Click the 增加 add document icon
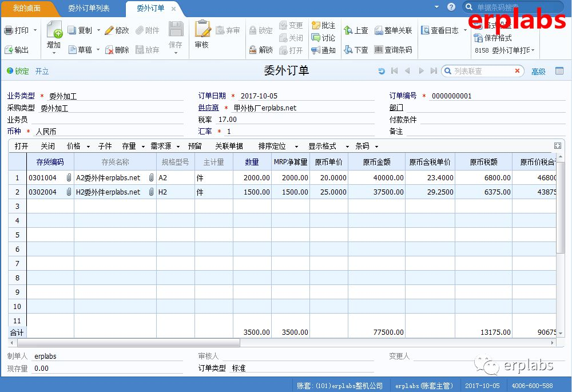The width and height of the screenshot is (572, 392). tap(54, 29)
